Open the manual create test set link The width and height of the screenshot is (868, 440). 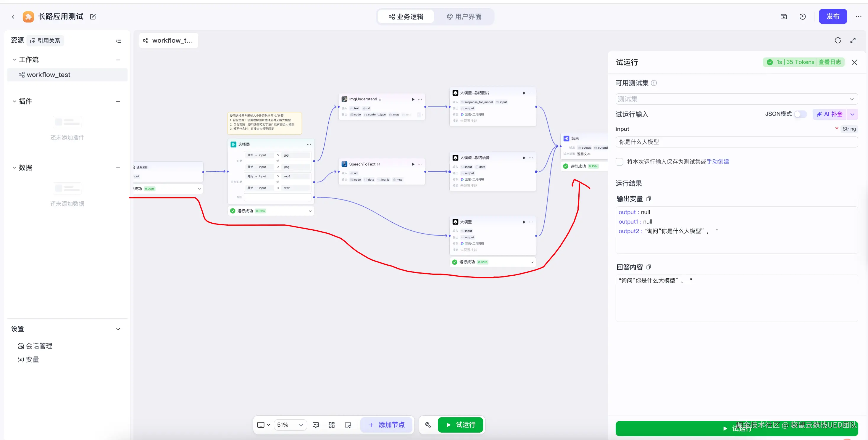(x=718, y=161)
